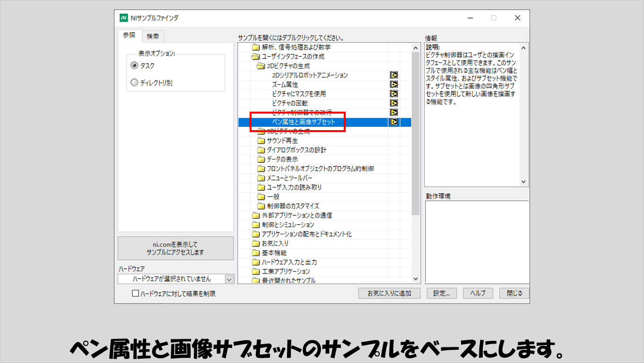Screen dimensions: 644x363
Task: Click the folder icon for 解析、信号処理および数学
Action: pos(256,47)
